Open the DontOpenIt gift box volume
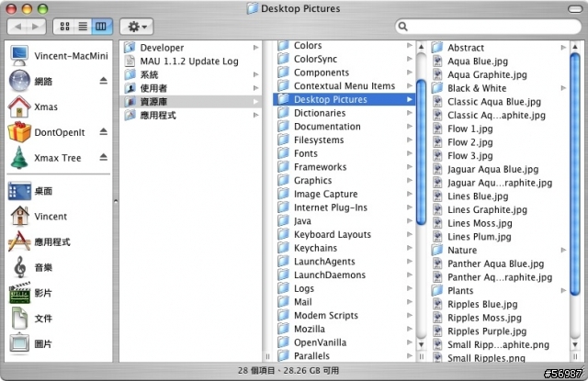 point(19,132)
